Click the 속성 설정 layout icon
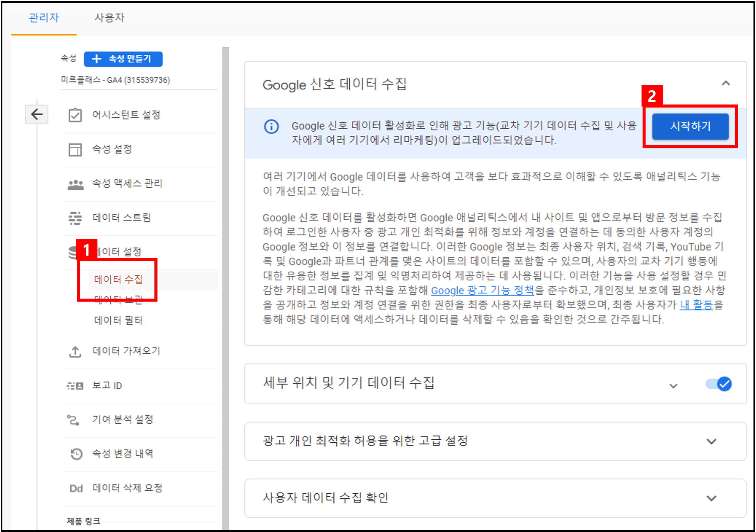The height and width of the screenshot is (532, 756). (x=75, y=149)
